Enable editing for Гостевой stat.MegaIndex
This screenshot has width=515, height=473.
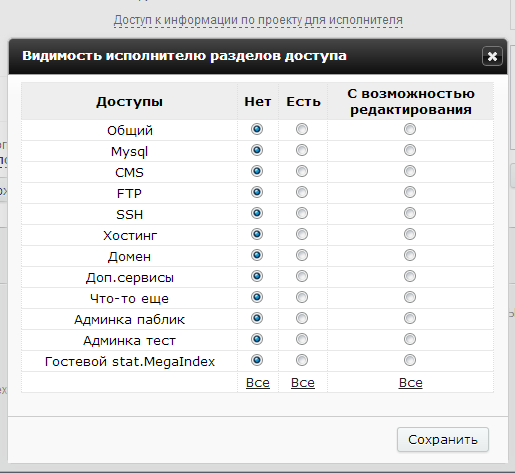[x=410, y=360]
